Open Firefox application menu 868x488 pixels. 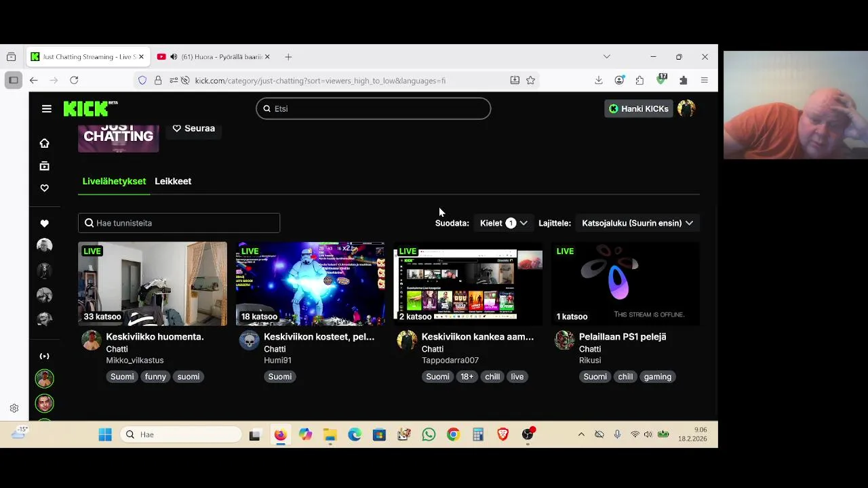point(704,80)
